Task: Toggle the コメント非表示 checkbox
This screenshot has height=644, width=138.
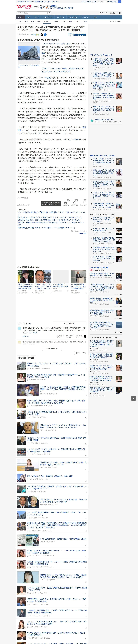Action: [75, 353]
